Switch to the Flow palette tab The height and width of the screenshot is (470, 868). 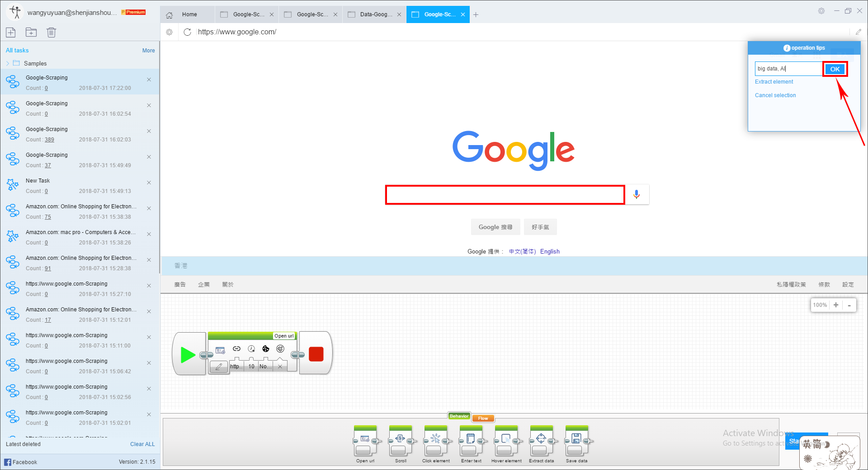483,418
